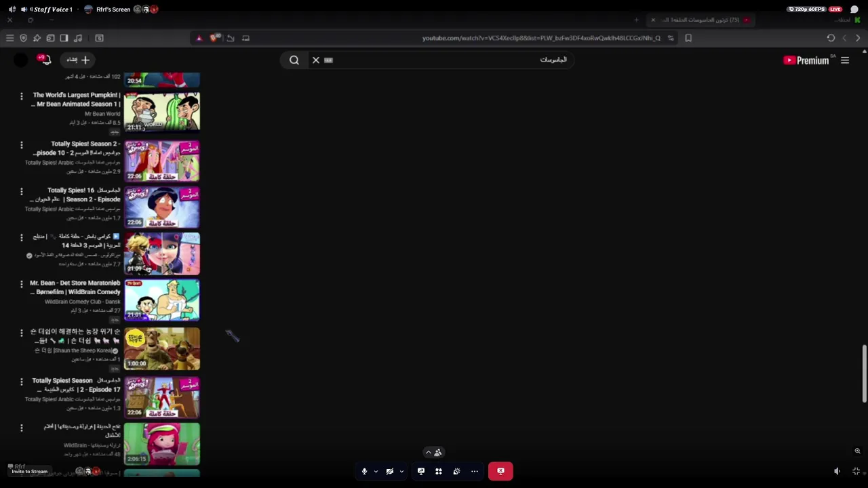Screen dimensions: 868x488
Task: Open the browser sidebar hamburger menu
Action: 9,38
